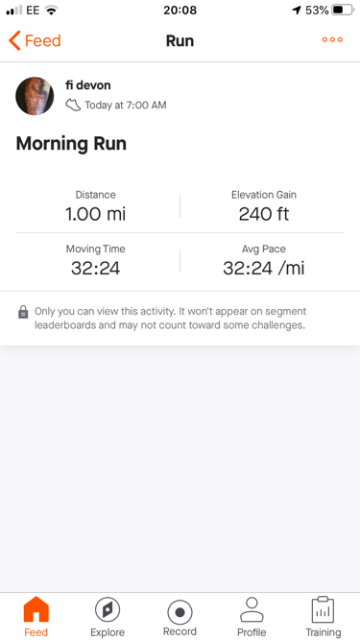
Task: Tap the battery indicator in status bar
Action: [343, 10]
